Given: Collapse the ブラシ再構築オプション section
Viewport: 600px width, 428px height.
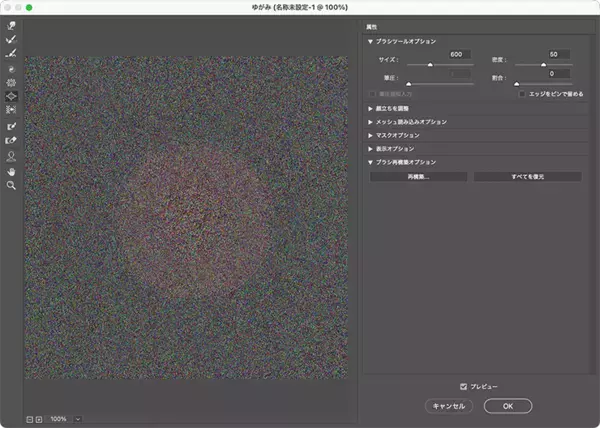Looking at the screenshot, I should 370,162.
